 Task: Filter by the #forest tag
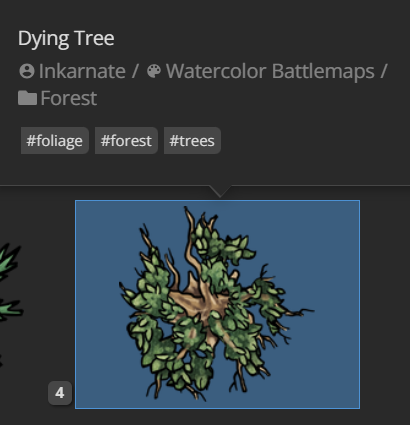point(126,141)
